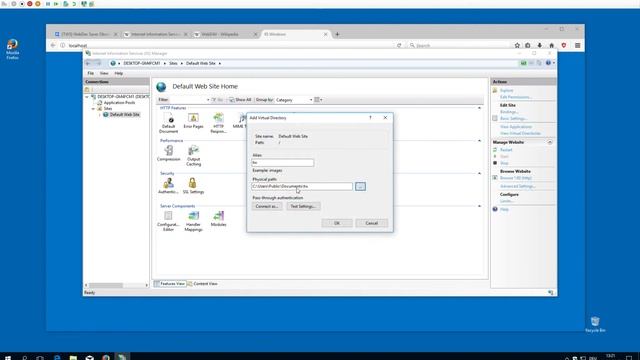The height and width of the screenshot is (360, 640).
Task: Click the help icon in IIS toolbar corner
Action: click(x=548, y=63)
